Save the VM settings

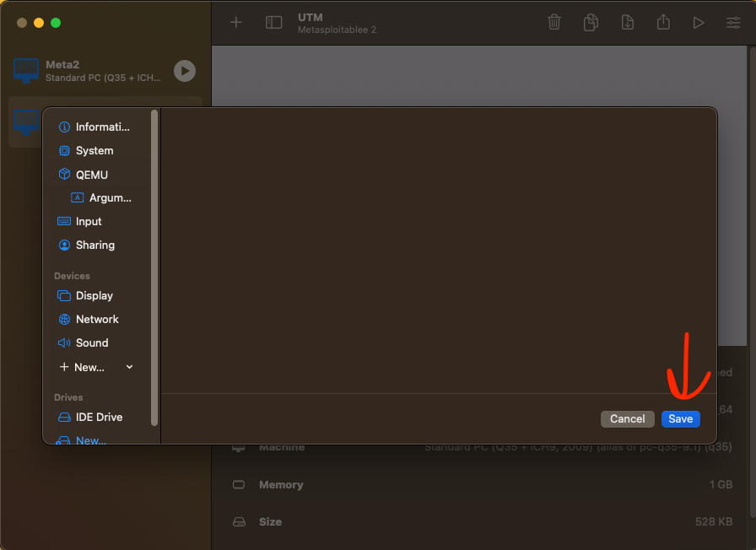[x=680, y=419]
